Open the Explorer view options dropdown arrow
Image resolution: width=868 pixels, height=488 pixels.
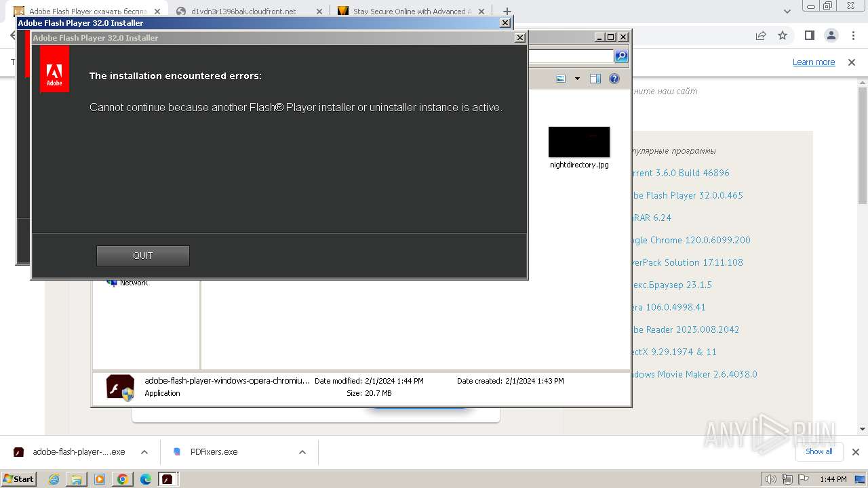(x=578, y=79)
